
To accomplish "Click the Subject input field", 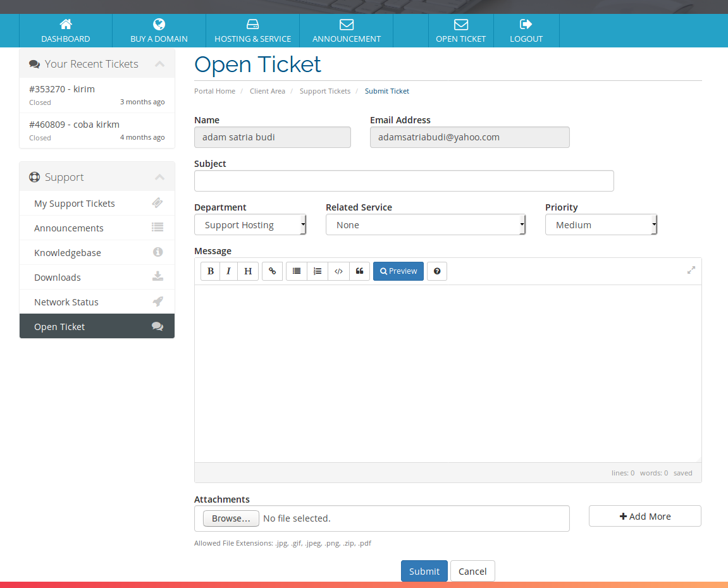I will click(404, 181).
